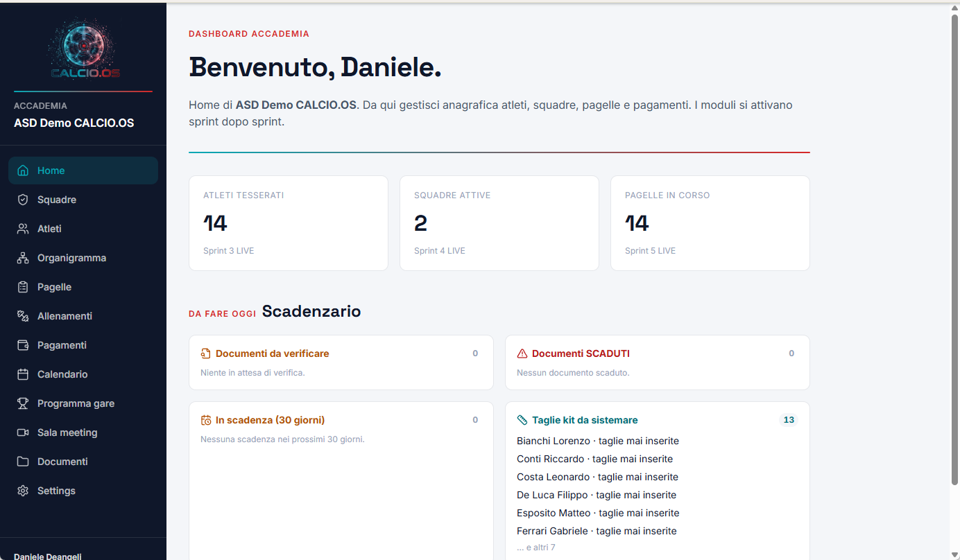
Task: Click the 'Sprint 5 LIVE' label
Action: [x=650, y=251]
